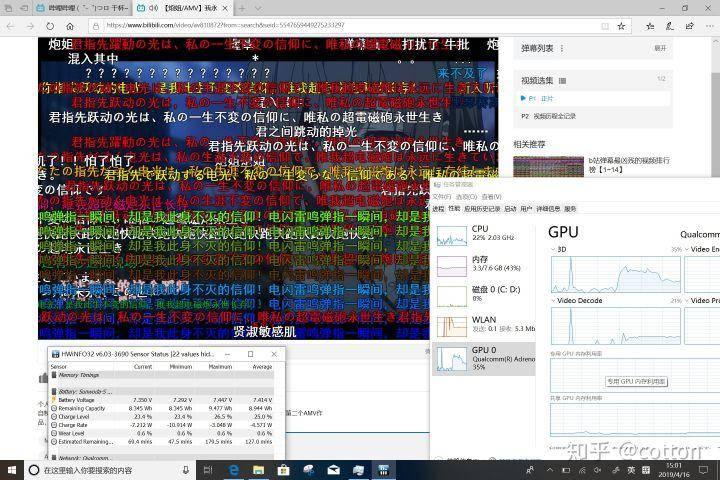Open the b站弹幕最凶残的视频排行榜 title link
Screen dimensions: 720x480
[629, 165]
